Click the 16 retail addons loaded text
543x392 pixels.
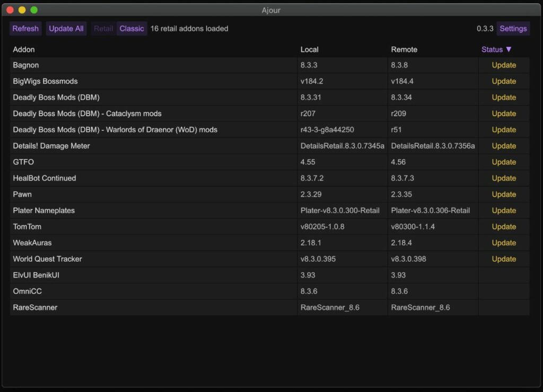click(x=189, y=29)
